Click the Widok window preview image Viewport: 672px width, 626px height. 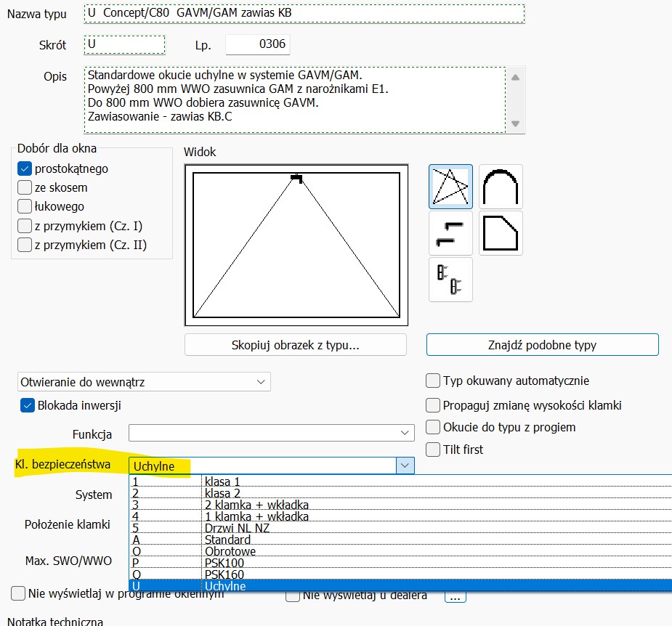click(296, 245)
